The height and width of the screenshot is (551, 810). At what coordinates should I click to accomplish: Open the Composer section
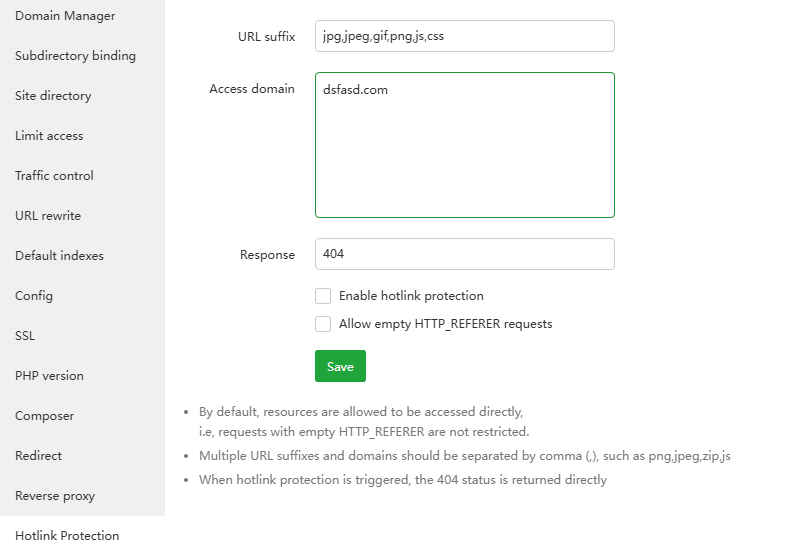coord(44,416)
